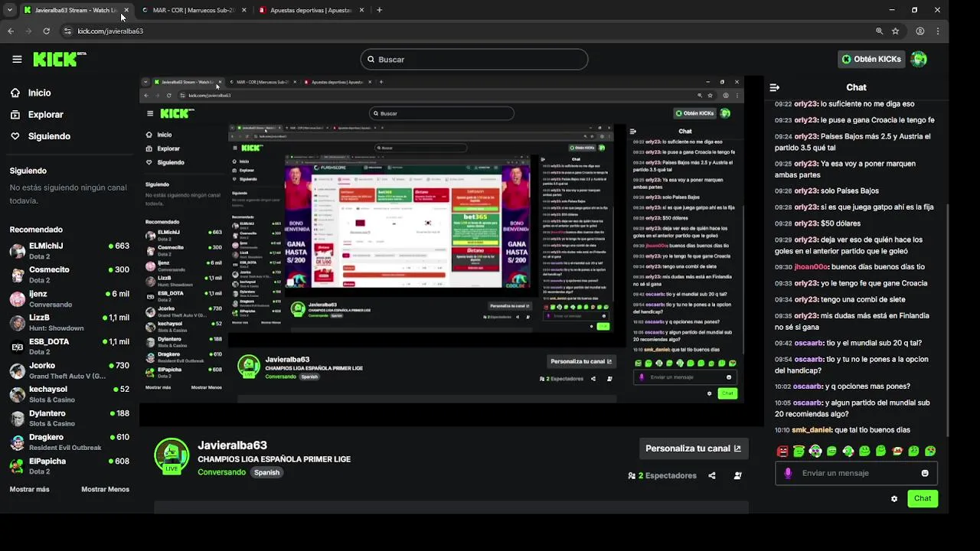Image resolution: width=980 pixels, height=551 pixels.
Task: Click username jhoan00o in chat
Action: 811,267
